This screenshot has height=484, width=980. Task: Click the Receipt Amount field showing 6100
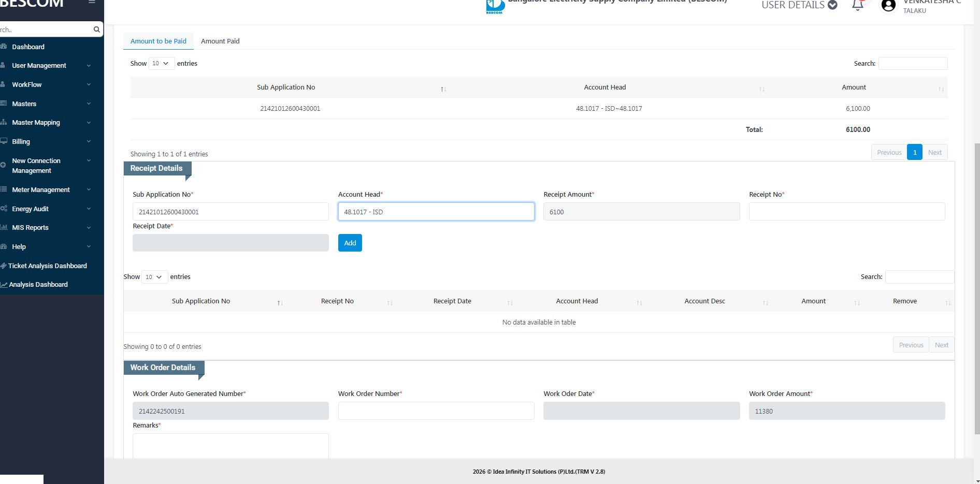642,212
